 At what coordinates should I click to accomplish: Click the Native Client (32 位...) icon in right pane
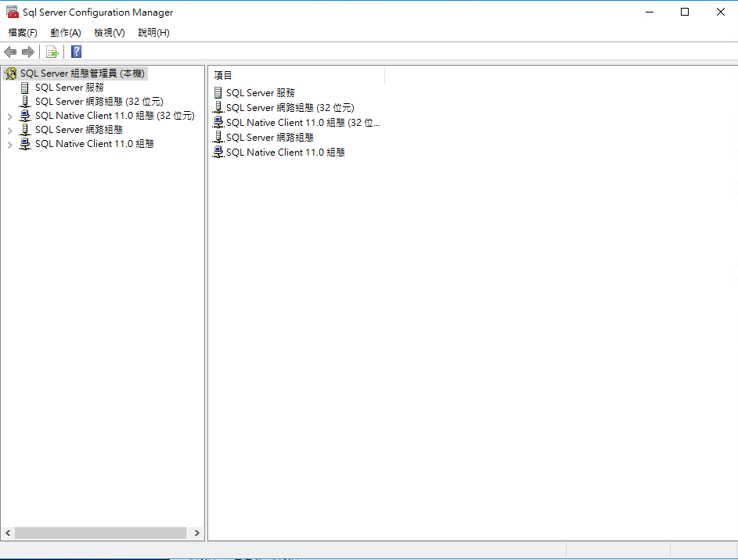(218, 123)
